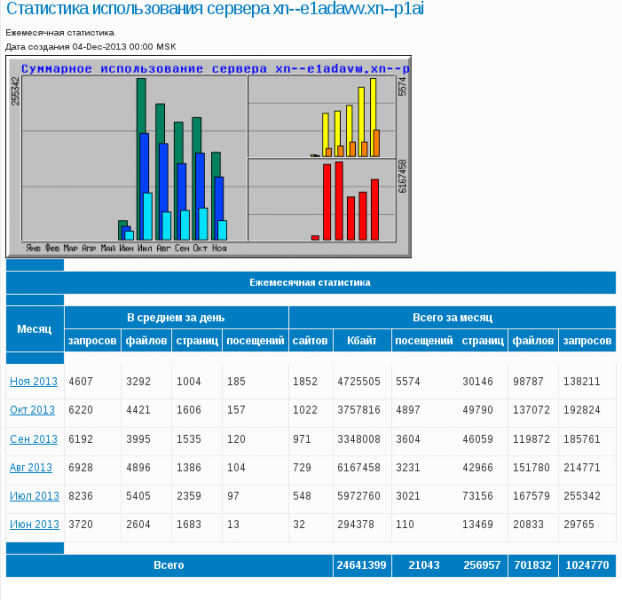Click the 'Ежемесячная статистика' table header bar
This screenshot has height=600, width=622.
point(310,283)
